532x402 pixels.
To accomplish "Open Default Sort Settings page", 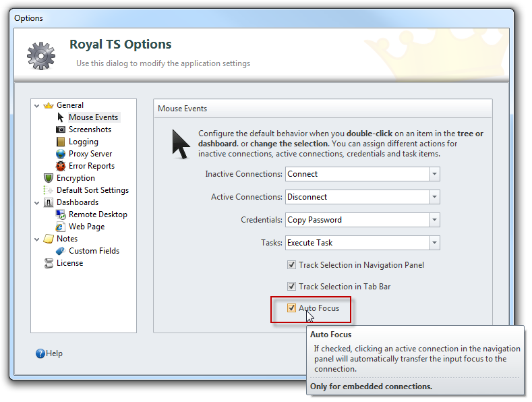I will coord(92,190).
